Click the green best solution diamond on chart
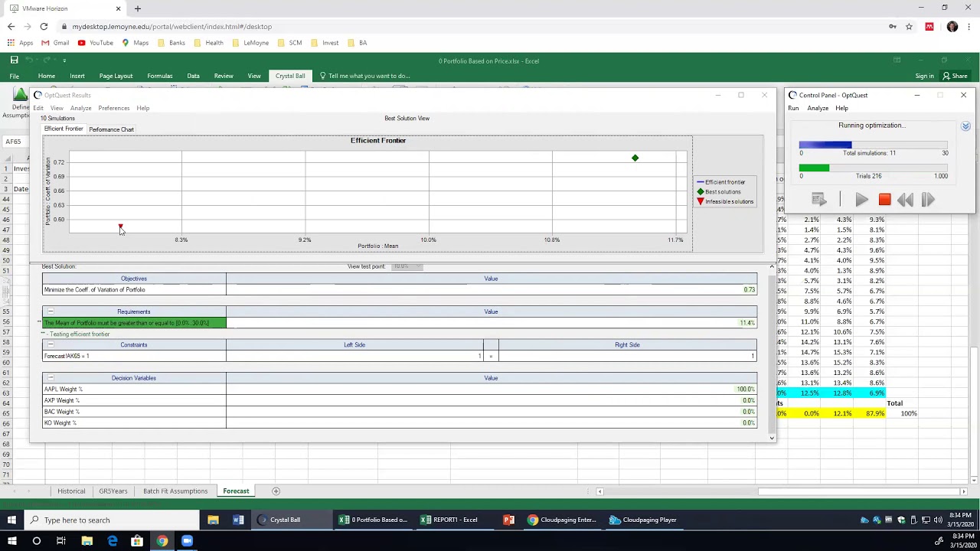Image resolution: width=980 pixels, height=551 pixels. (635, 158)
